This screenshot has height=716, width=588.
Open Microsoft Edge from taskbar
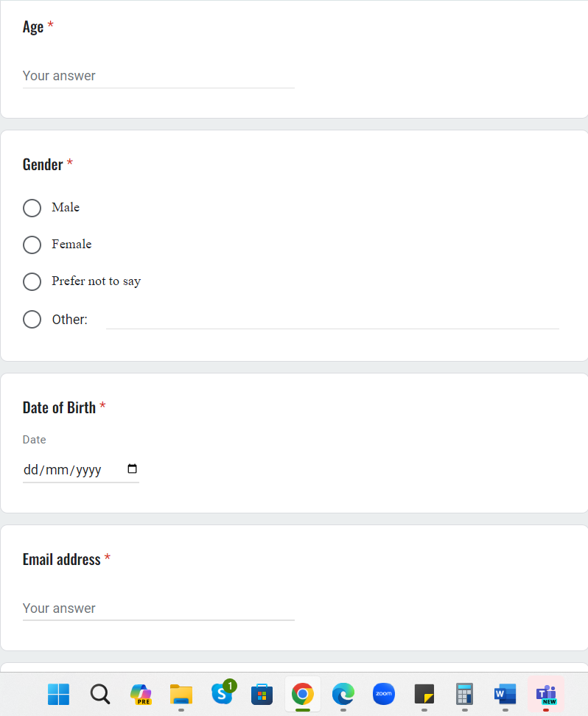pos(343,694)
